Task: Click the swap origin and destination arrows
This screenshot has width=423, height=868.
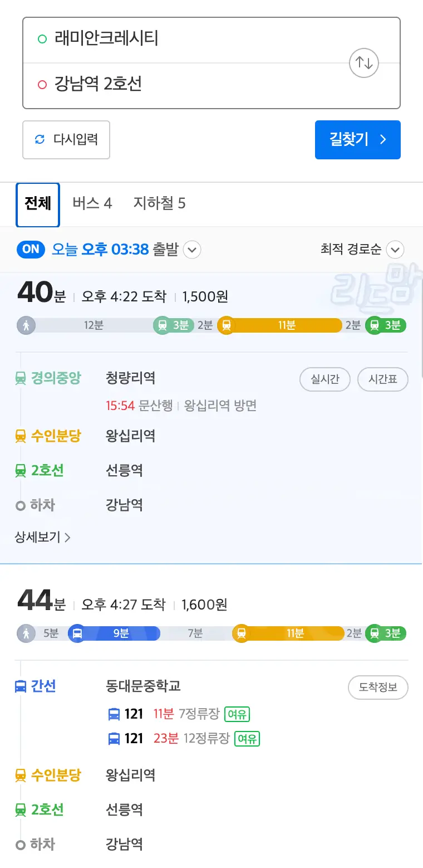Action: (x=363, y=63)
